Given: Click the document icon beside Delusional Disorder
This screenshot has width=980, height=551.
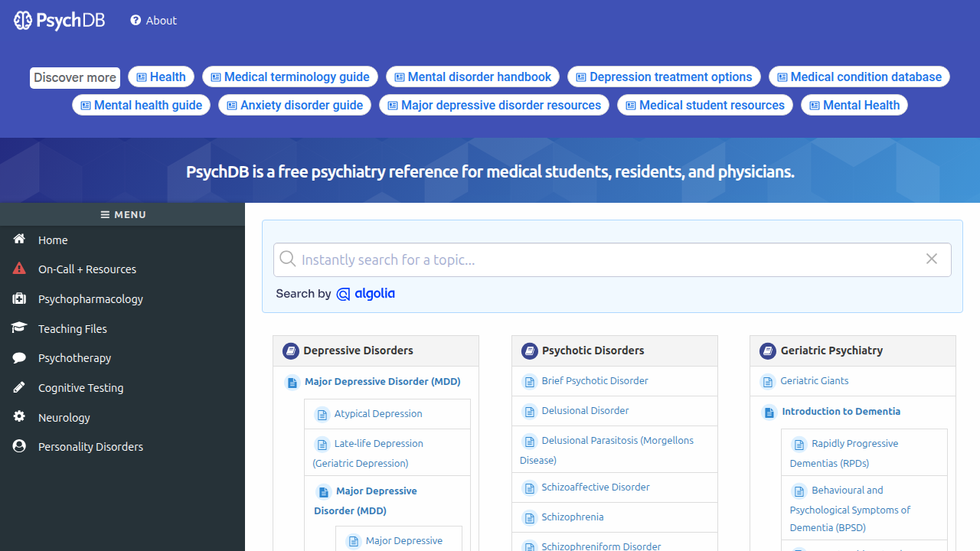Looking at the screenshot, I should click(x=529, y=411).
